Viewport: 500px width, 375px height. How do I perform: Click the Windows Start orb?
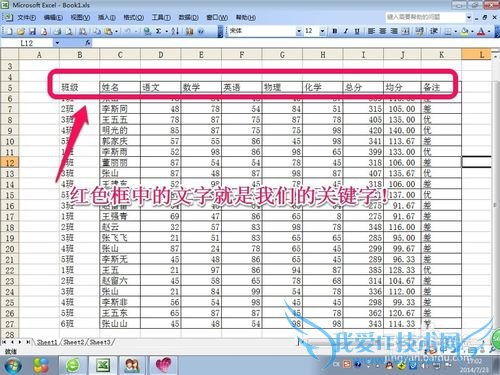(13, 365)
